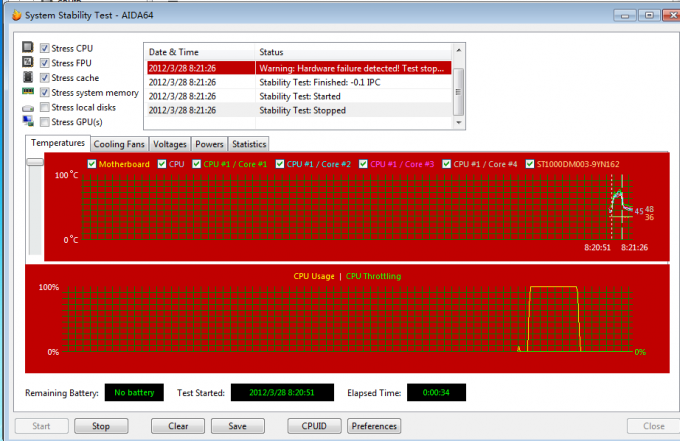
Task: Enable the Stress local disks checkbox
Action: (44, 107)
